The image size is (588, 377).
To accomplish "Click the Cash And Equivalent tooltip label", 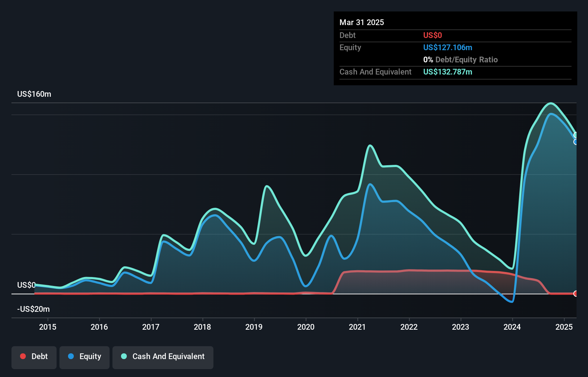I will tap(375, 72).
